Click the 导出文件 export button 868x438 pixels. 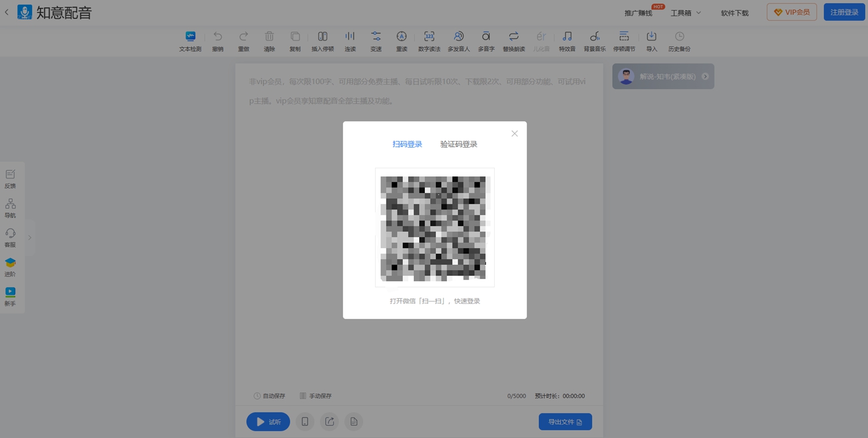pos(565,422)
